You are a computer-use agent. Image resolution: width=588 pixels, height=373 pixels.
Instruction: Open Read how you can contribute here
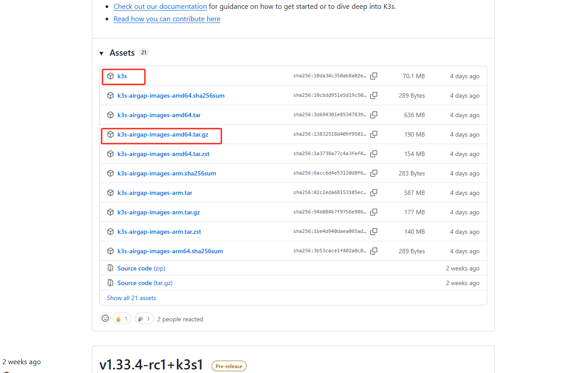coord(167,19)
